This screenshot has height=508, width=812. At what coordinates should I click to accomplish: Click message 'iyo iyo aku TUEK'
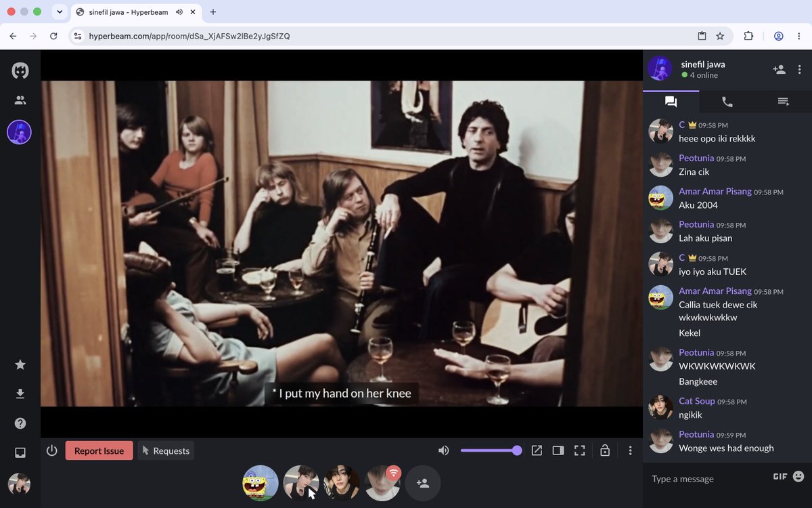(713, 272)
